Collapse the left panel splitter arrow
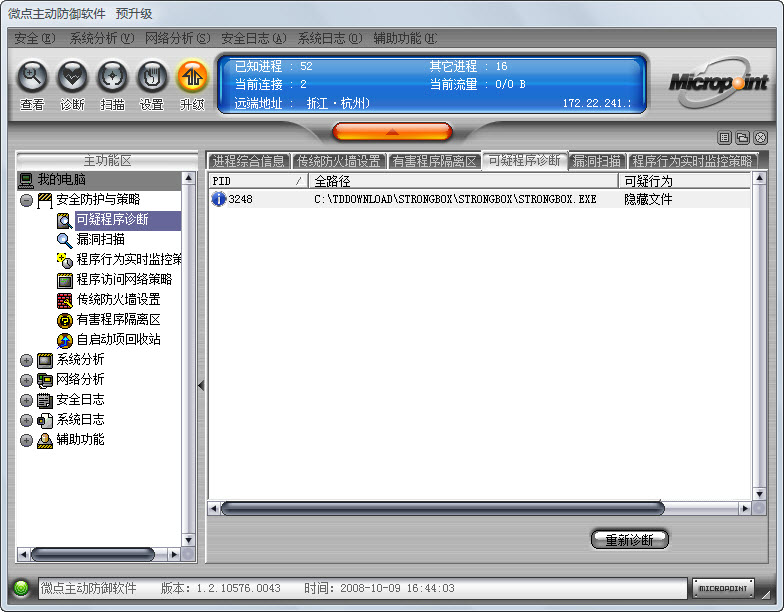Viewport: 784px width, 612px height. click(201, 386)
